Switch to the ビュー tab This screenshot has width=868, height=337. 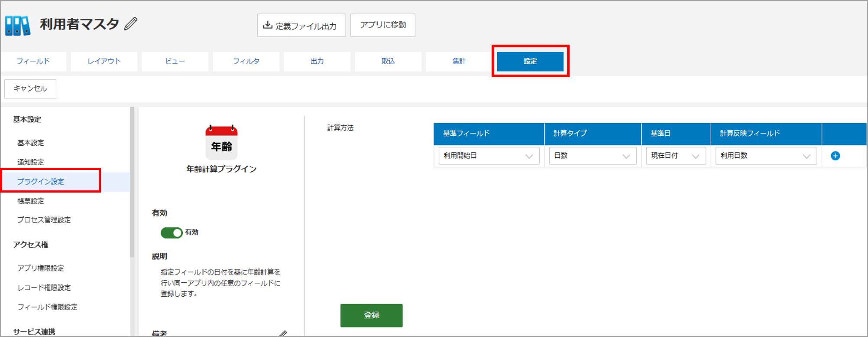[175, 61]
